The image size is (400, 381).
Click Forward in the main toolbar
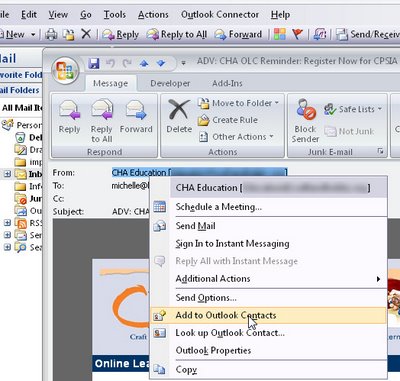pyautogui.click(x=238, y=34)
